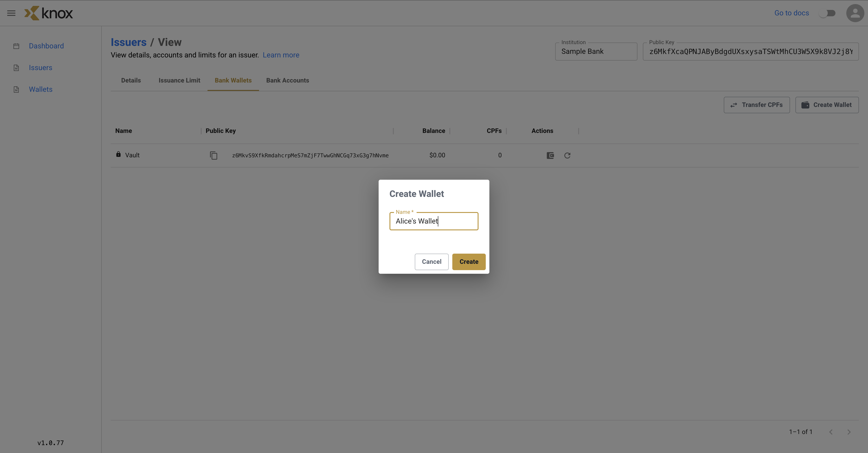Click the Issuers document icon in sidebar

[16, 68]
